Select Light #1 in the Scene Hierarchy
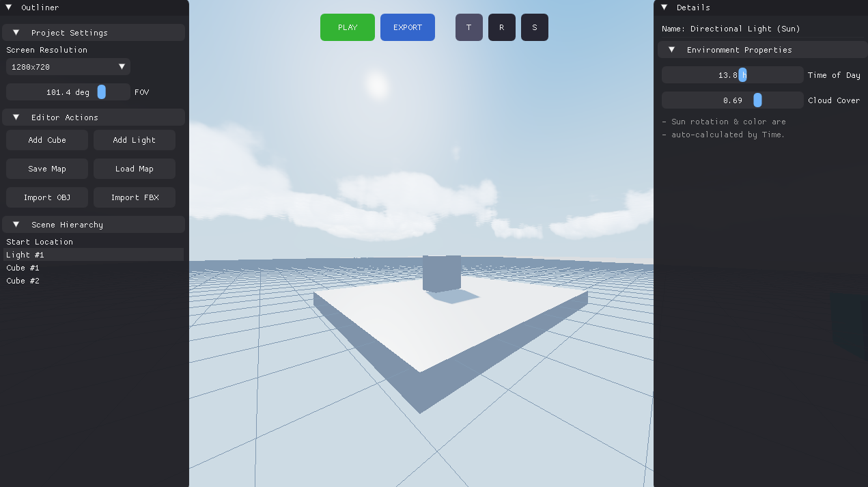The height and width of the screenshot is (487, 868). (x=25, y=254)
